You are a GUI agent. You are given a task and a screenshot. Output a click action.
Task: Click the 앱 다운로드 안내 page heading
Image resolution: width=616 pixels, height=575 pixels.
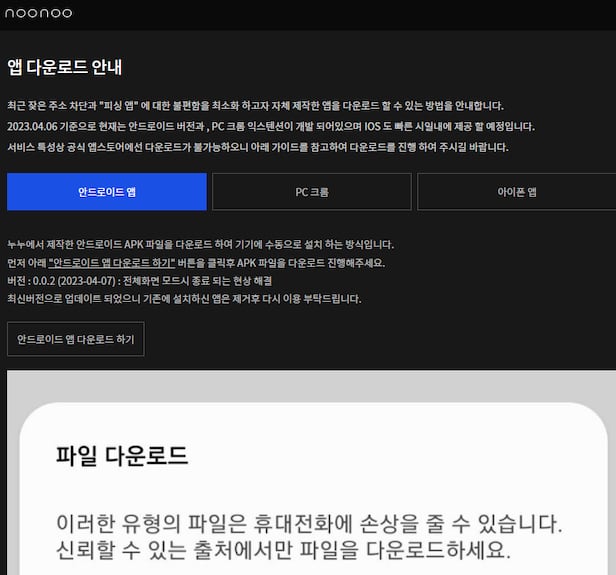click(x=64, y=67)
